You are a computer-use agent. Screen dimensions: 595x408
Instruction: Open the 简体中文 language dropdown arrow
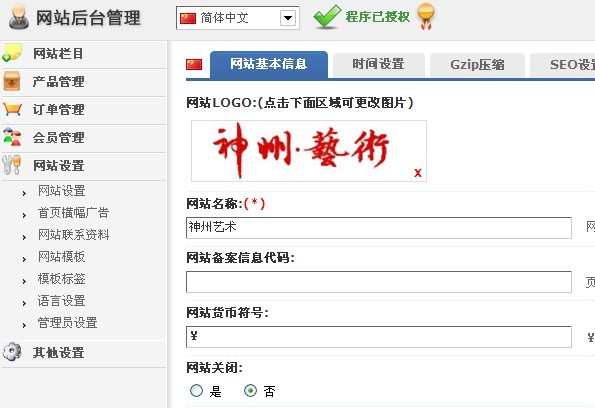pyautogui.click(x=288, y=18)
